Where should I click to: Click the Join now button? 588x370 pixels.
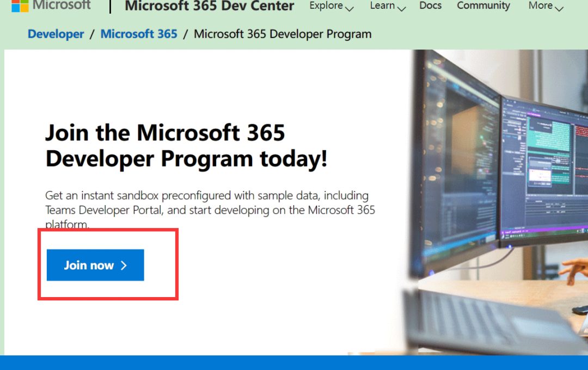pos(95,265)
